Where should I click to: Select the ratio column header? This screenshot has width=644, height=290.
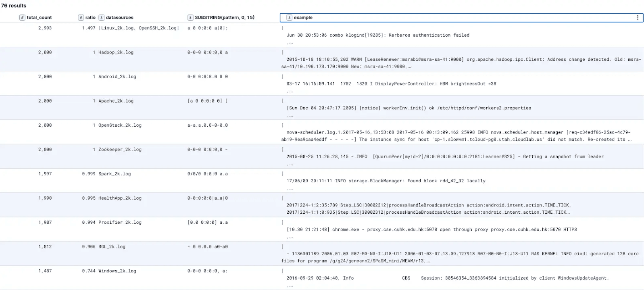[x=90, y=18]
